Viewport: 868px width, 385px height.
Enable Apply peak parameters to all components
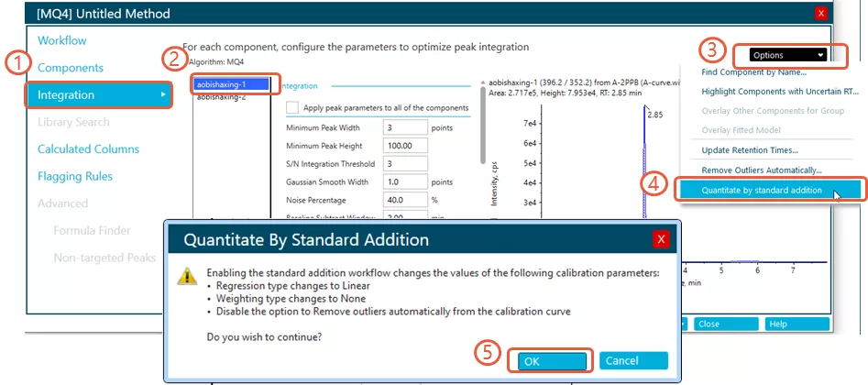[x=292, y=107]
